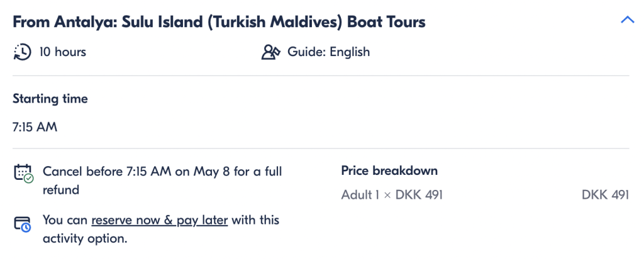
Task: Click the "Price breakdown" heading
Action: tap(389, 170)
